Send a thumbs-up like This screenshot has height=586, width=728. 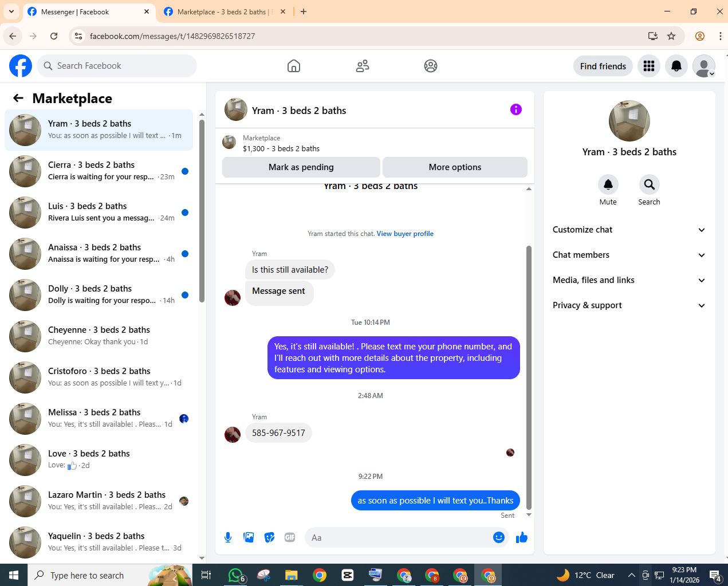522,537
